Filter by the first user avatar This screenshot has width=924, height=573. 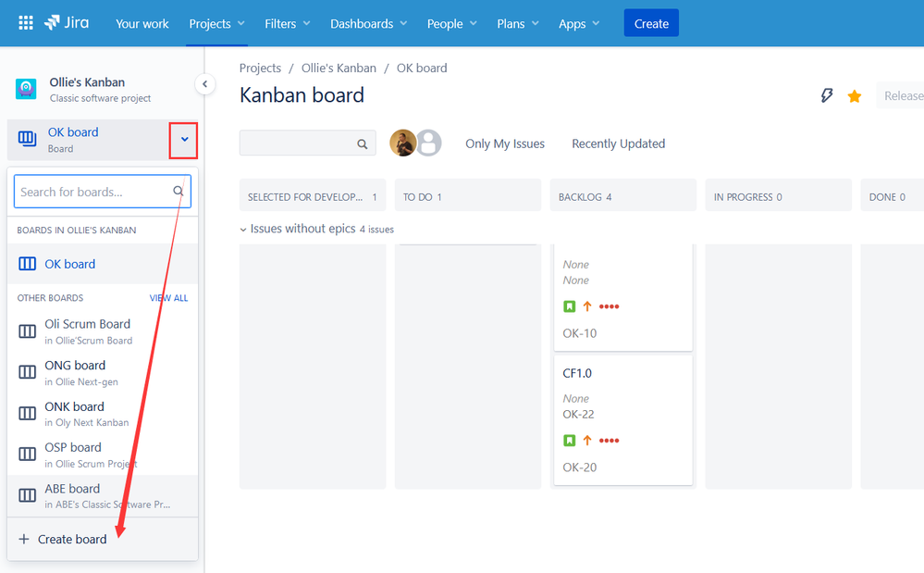pyautogui.click(x=402, y=143)
